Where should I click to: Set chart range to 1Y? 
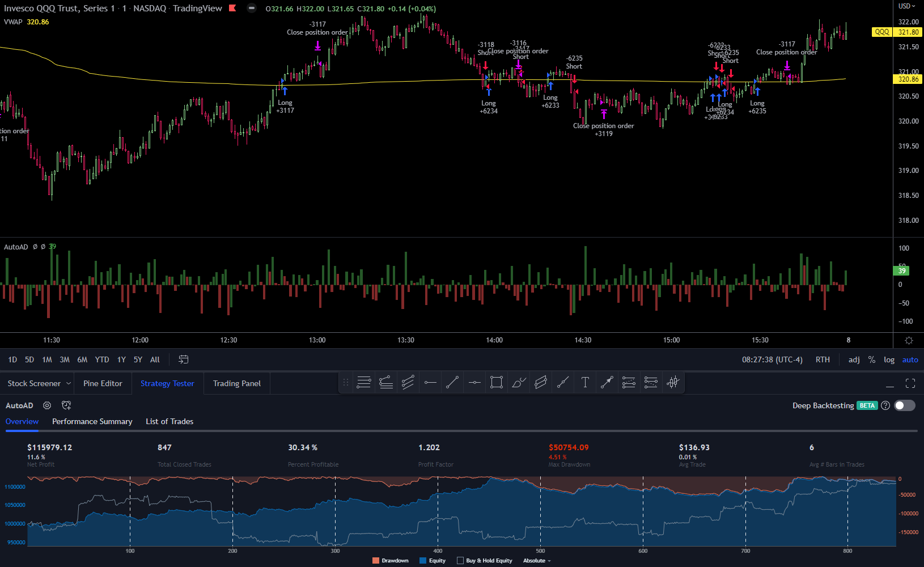[121, 359]
